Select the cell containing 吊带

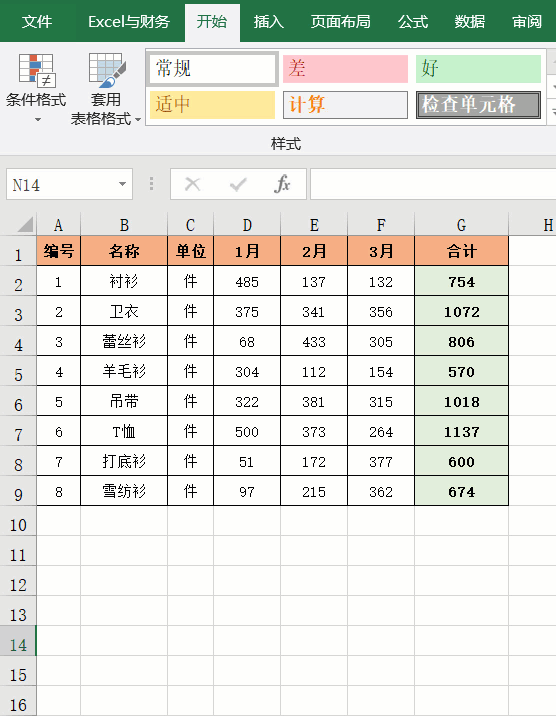124,401
